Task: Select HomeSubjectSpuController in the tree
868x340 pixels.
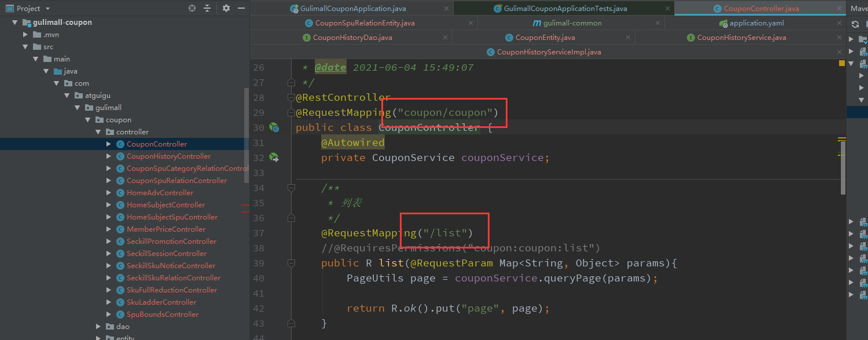Action: pos(172,217)
